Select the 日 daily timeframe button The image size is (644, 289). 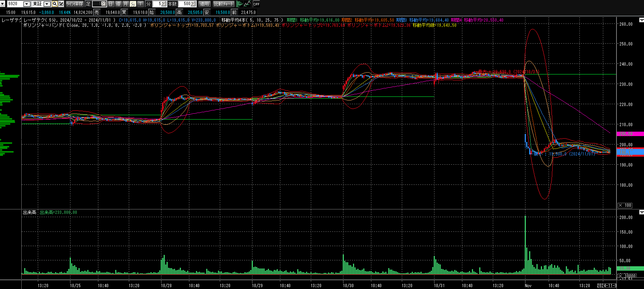(111, 4)
